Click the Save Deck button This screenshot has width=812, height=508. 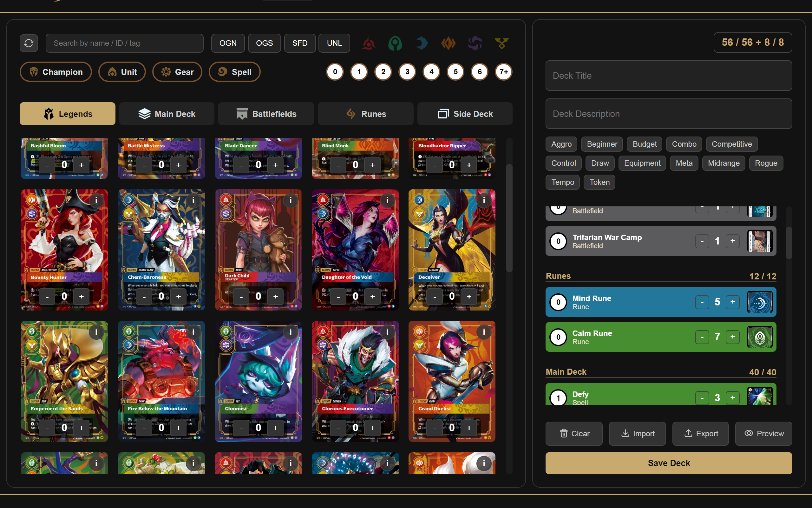669,463
